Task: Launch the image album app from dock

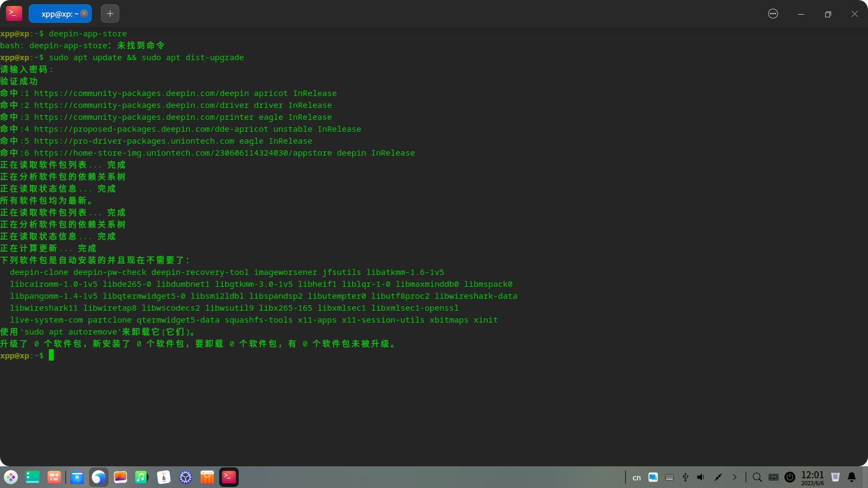Action: (x=120, y=477)
